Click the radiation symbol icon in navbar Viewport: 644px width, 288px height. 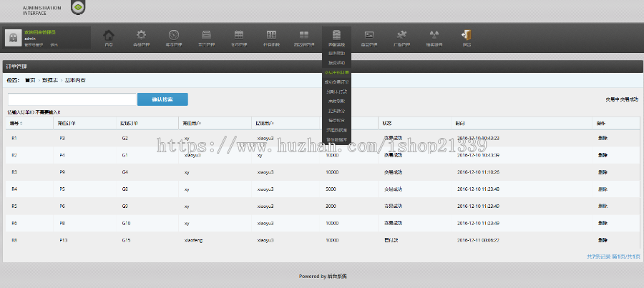click(434, 37)
